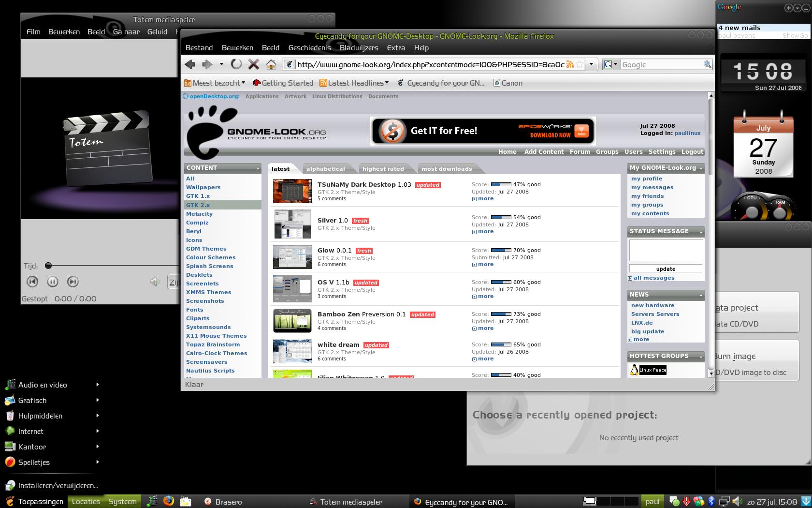Bookmark page with the star icon
This screenshot has height=508, width=812.
tap(580, 64)
